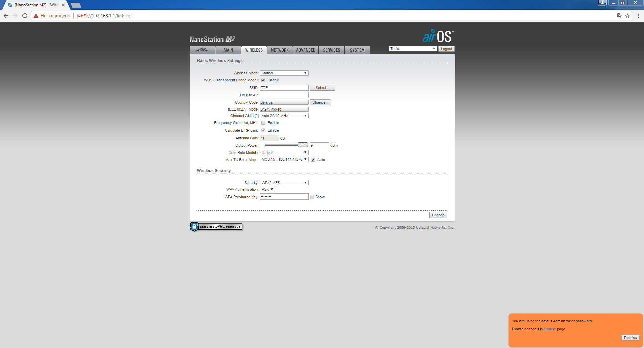Click the Country Code Belarus field
Screen dimensions: 644x348
pyautogui.click(x=284, y=102)
